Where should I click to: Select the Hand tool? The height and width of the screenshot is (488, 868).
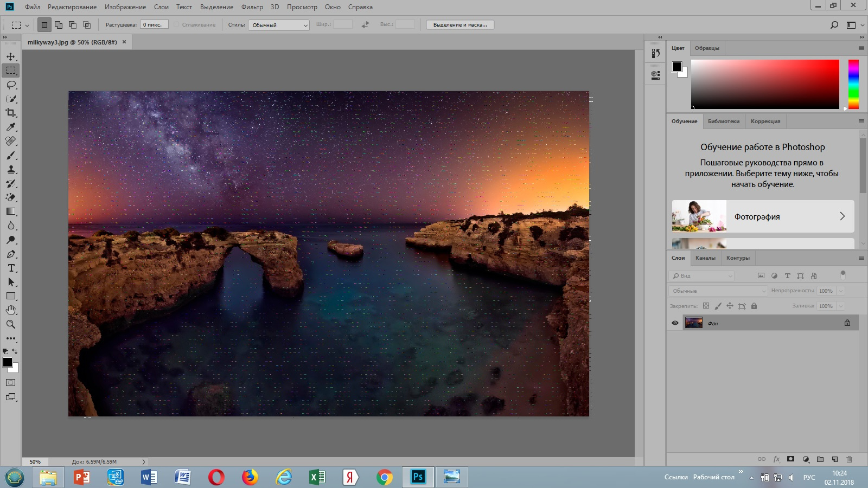(x=11, y=310)
